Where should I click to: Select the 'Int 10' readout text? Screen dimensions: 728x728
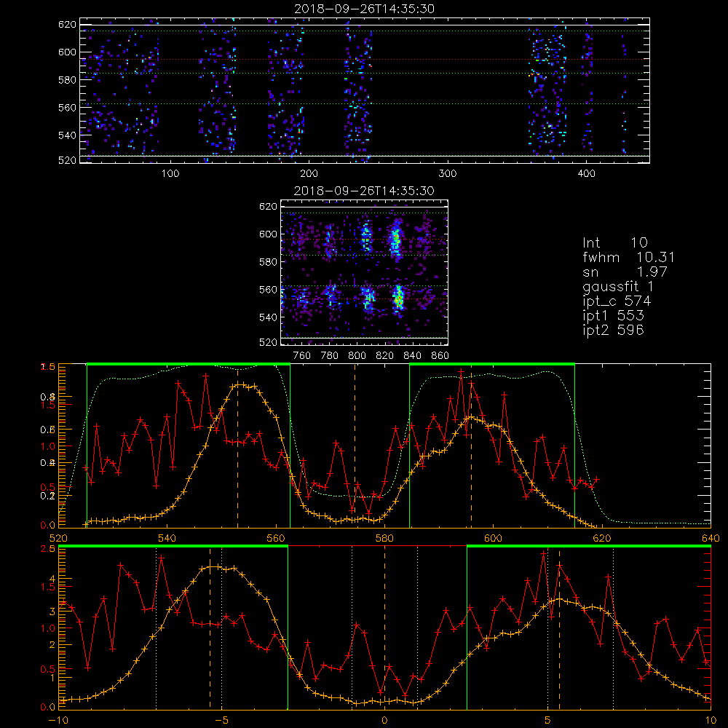614,243
